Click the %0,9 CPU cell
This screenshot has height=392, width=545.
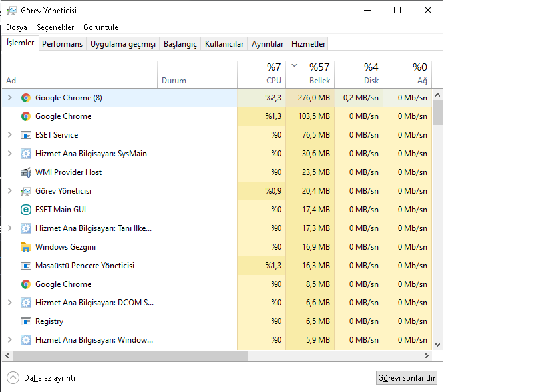(x=262, y=191)
